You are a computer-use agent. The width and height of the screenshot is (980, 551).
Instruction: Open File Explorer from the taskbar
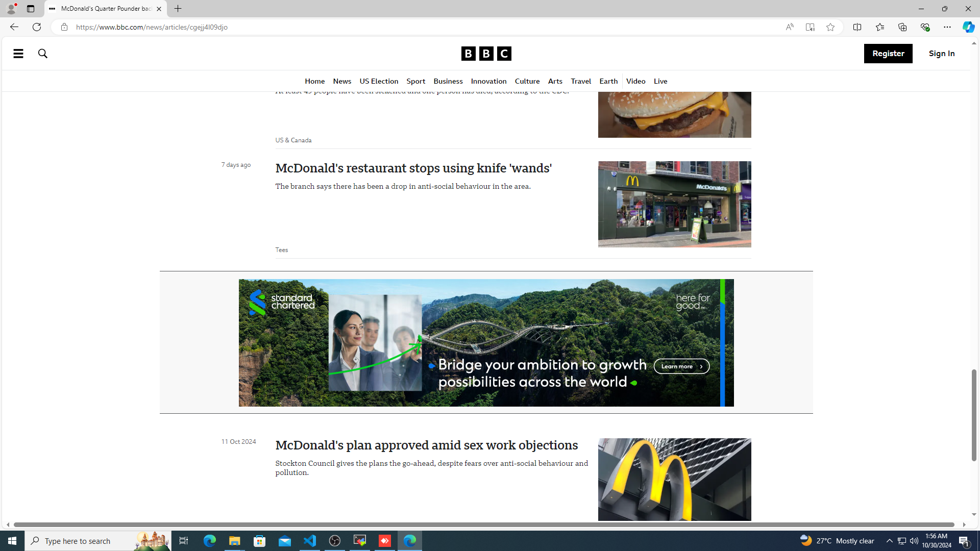click(234, 541)
